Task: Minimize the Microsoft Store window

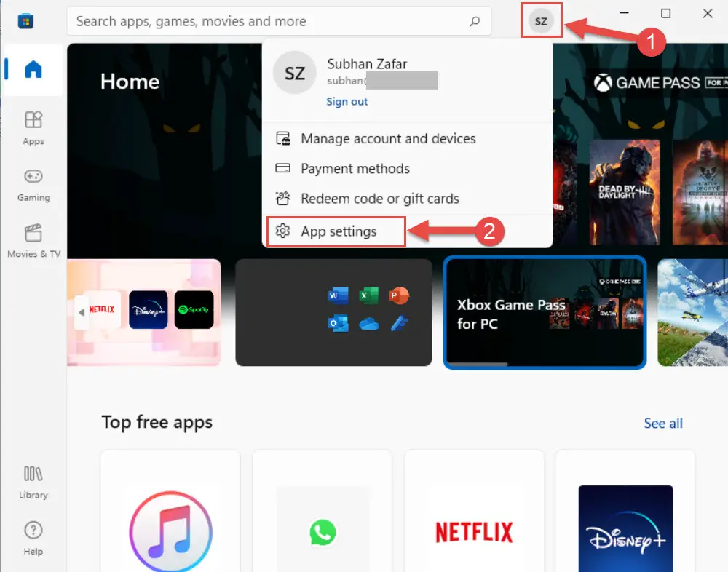Action: click(624, 14)
